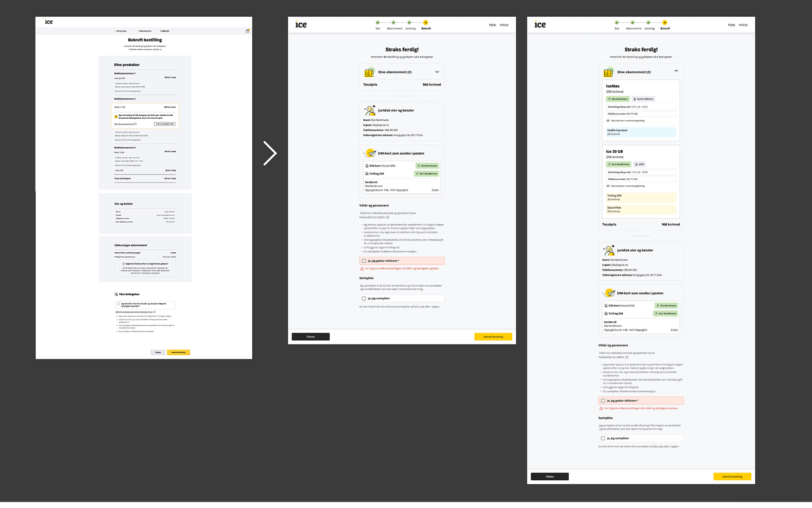Viewport: 812px width, 508px height.
Task: Click red warning triangle in expanded mockup
Action: pos(601,409)
